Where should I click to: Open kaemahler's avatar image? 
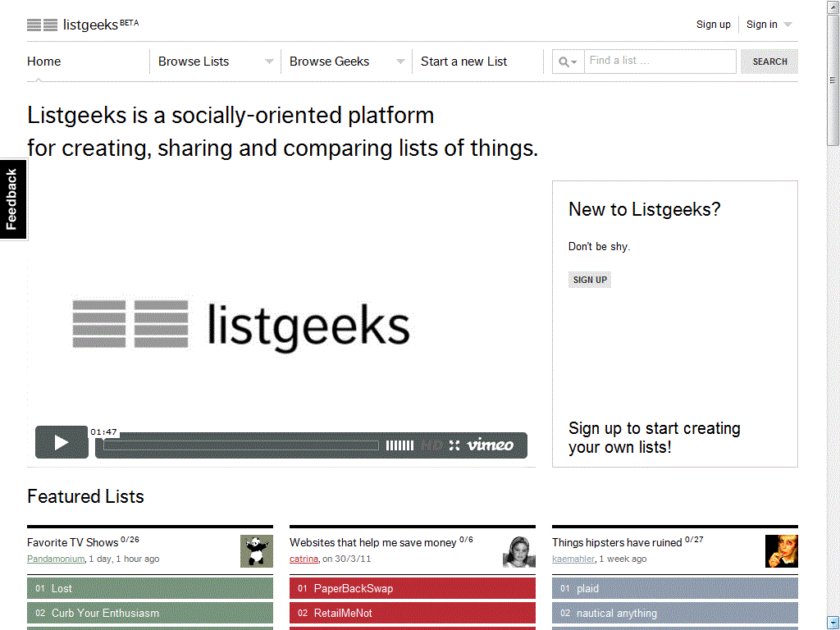pos(781,551)
